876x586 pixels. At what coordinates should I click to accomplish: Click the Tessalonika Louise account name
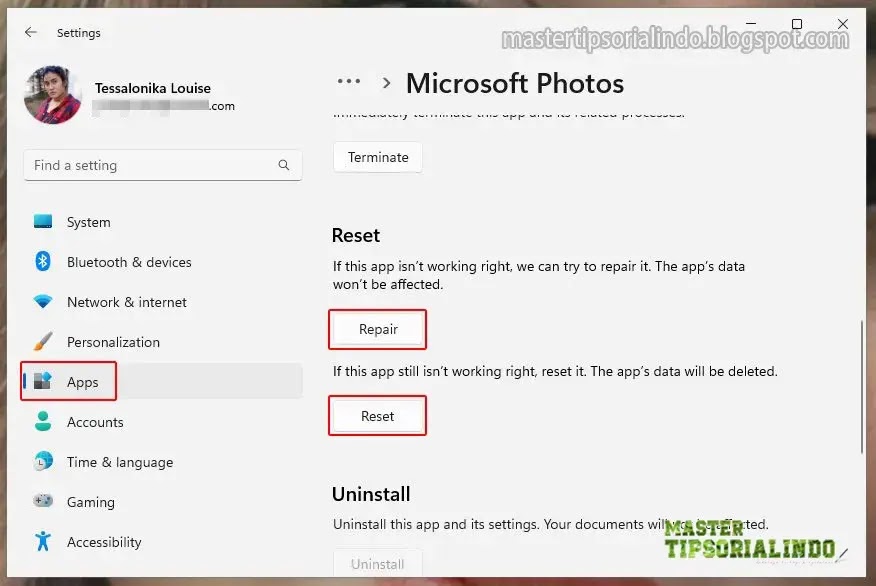point(153,88)
